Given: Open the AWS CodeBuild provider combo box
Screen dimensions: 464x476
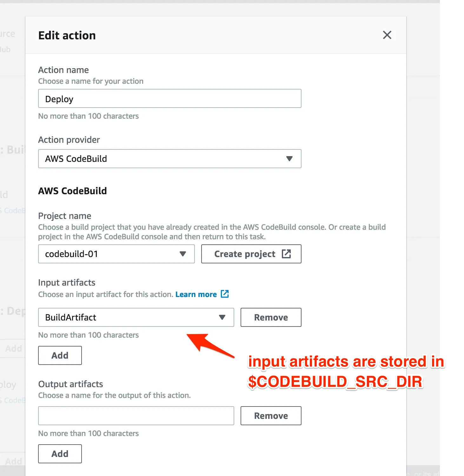Looking at the screenshot, I should (169, 159).
